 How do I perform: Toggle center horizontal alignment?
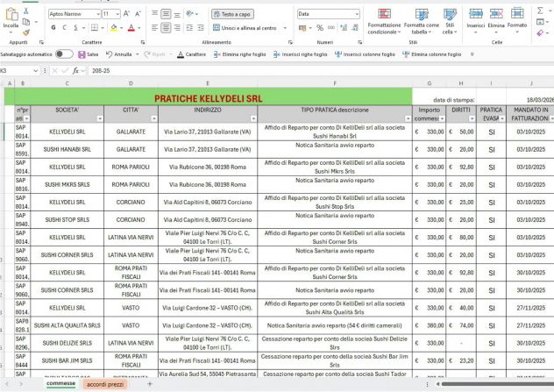(166, 27)
